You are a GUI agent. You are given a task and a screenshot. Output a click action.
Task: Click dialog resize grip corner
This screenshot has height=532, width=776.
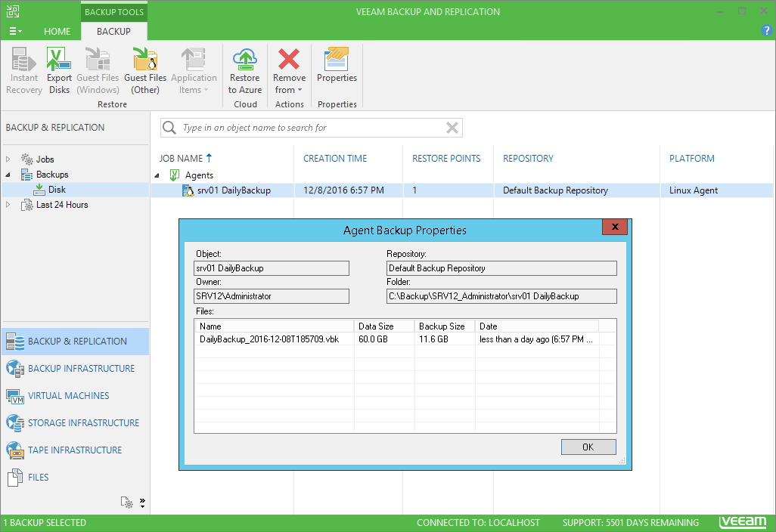coord(622,461)
